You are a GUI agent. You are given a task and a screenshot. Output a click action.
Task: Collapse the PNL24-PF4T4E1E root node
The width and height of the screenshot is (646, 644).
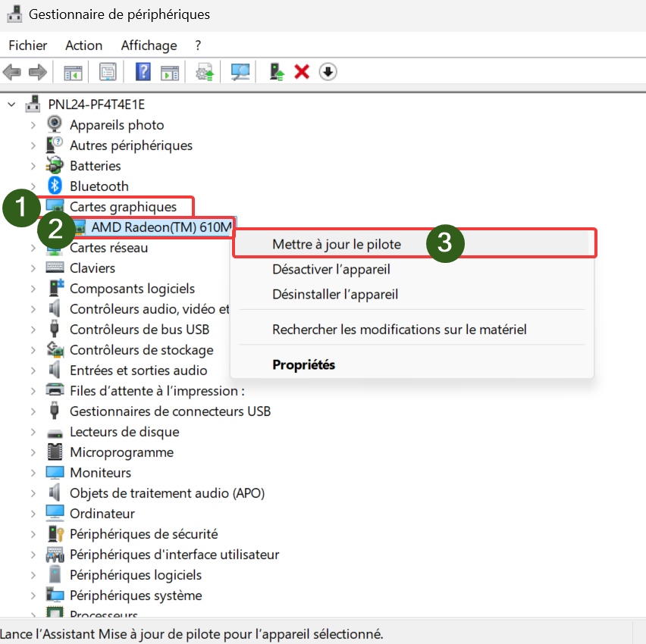tap(11, 104)
